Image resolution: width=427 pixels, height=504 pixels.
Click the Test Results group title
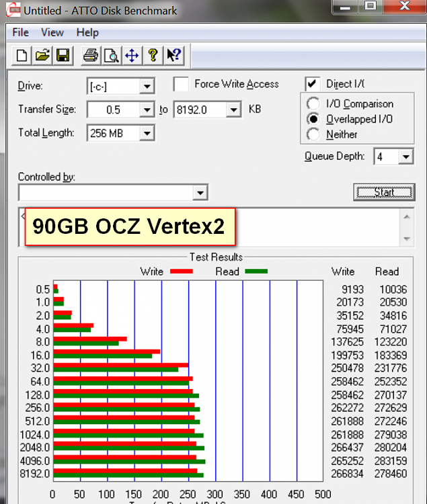[216, 257]
